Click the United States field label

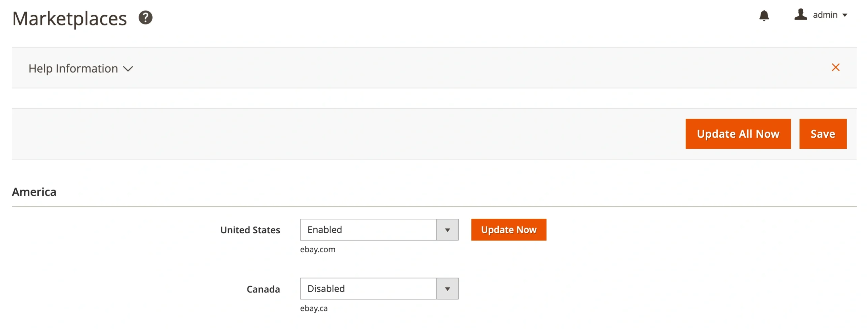(x=250, y=230)
